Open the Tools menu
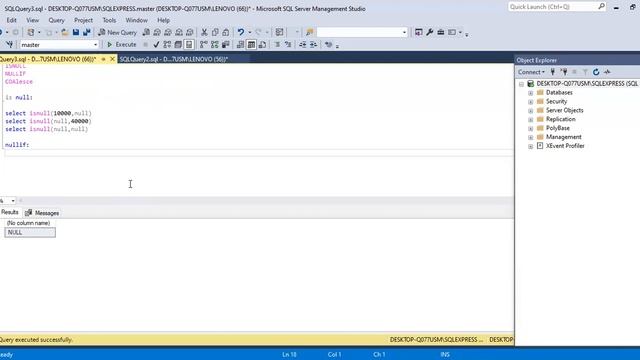The image size is (640, 360). tap(109, 20)
